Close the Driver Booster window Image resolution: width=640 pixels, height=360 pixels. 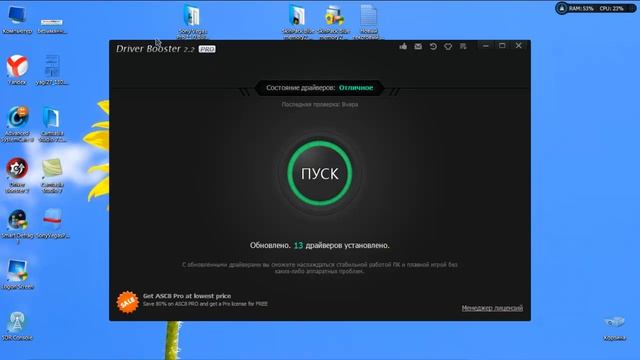(518, 46)
